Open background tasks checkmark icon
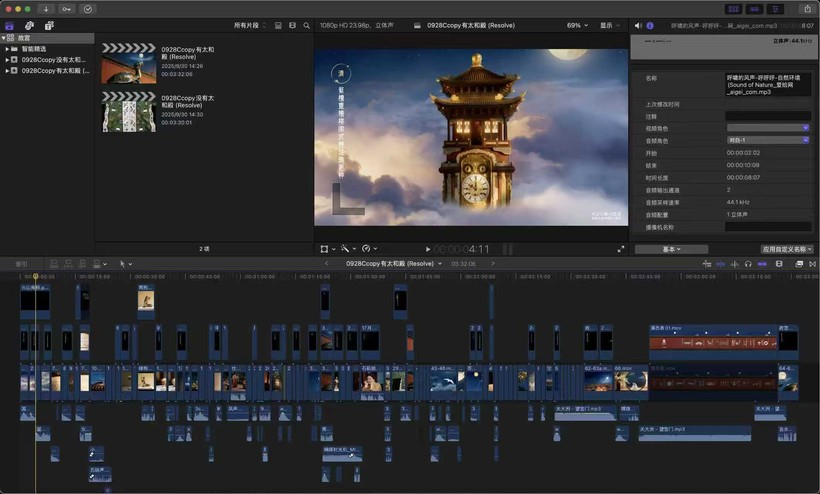The width and height of the screenshot is (820, 494). click(88, 9)
